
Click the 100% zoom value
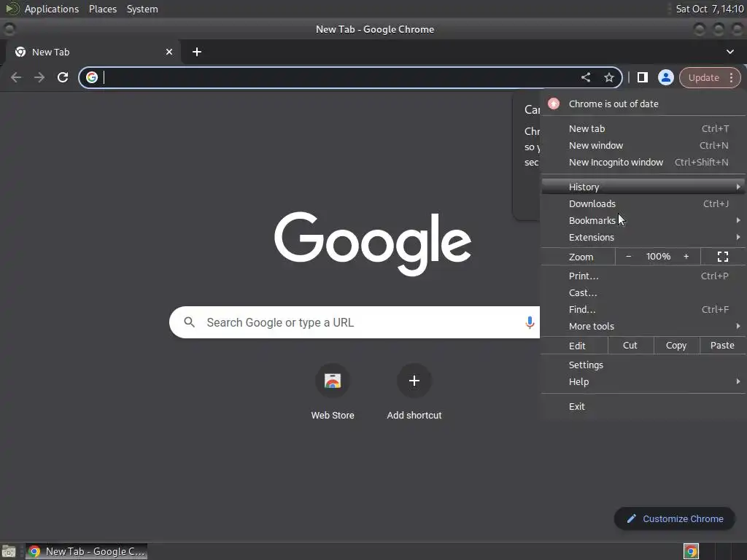[658, 257]
